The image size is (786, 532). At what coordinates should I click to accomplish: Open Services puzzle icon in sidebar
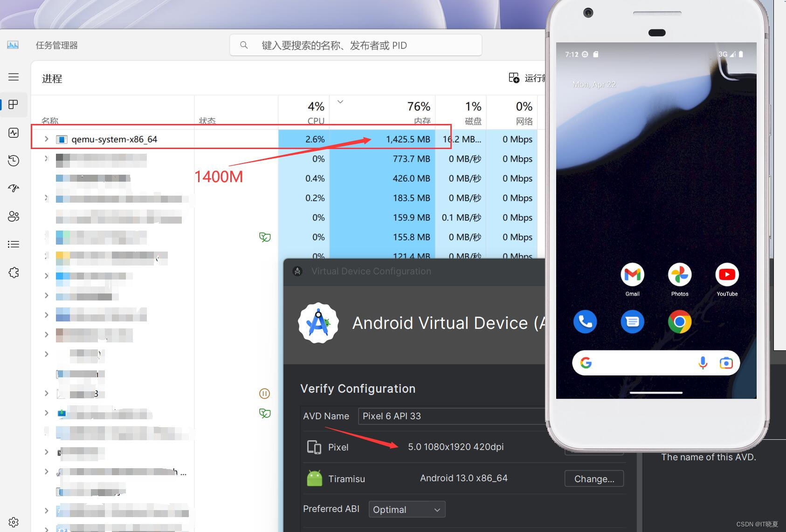(14, 273)
